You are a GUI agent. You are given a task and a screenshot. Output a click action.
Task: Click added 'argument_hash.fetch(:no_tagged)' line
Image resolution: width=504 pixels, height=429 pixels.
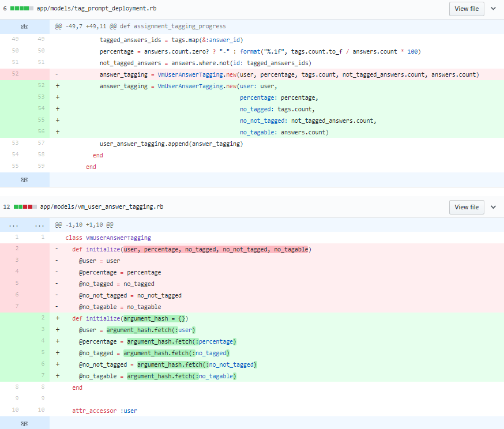(x=277, y=353)
